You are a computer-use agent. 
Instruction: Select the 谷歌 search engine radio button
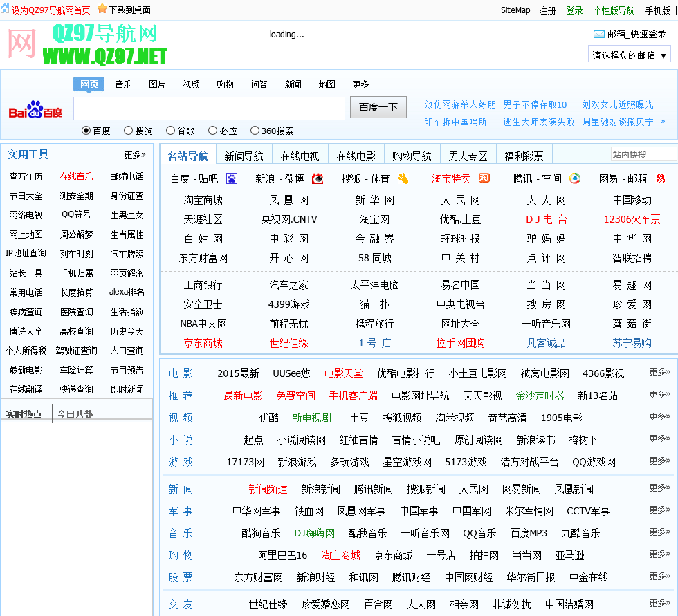[170, 131]
